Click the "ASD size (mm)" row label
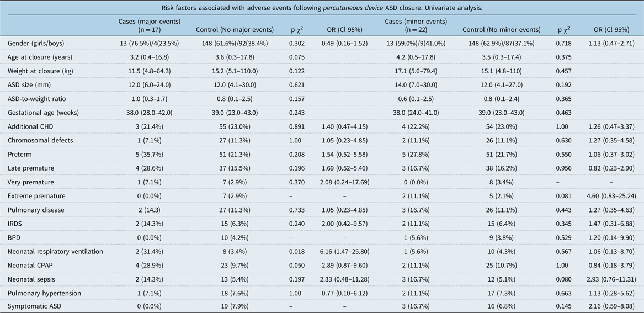The height and width of the screenshot is (313, 644). tap(30, 84)
